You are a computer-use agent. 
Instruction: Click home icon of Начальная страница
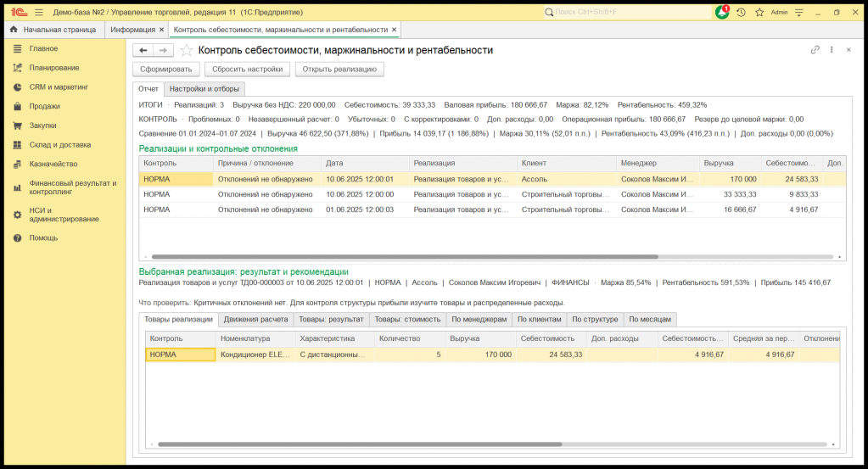pyautogui.click(x=14, y=30)
